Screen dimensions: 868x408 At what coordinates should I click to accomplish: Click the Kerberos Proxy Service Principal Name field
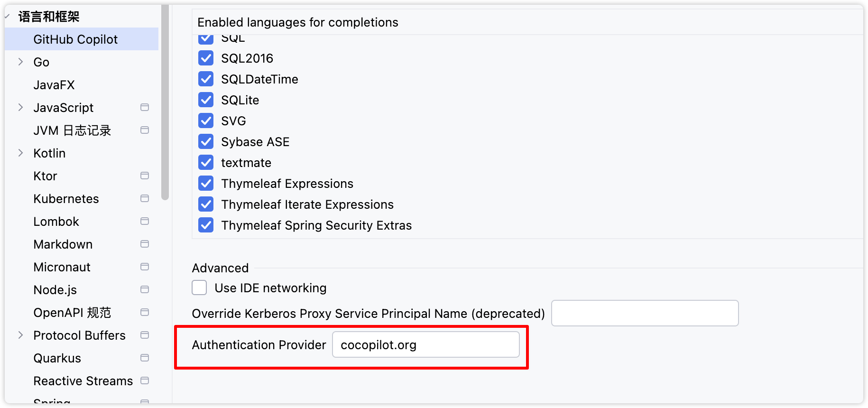pyautogui.click(x=645, y=313)
